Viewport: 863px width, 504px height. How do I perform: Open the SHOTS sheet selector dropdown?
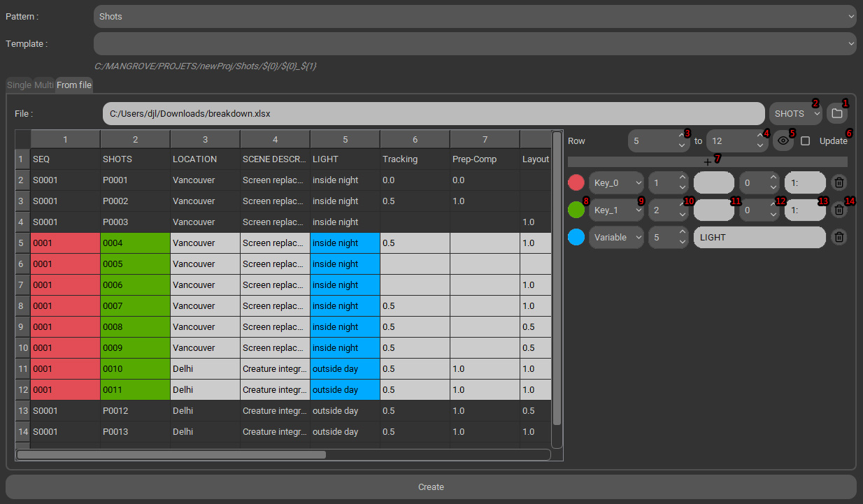click(795, 113)
